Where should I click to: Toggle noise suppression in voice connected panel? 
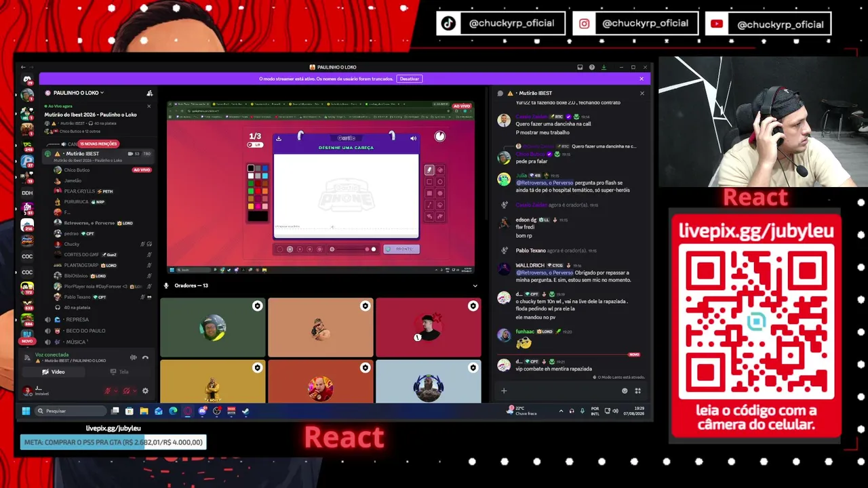pyautogui.click(x=134, y=357)
